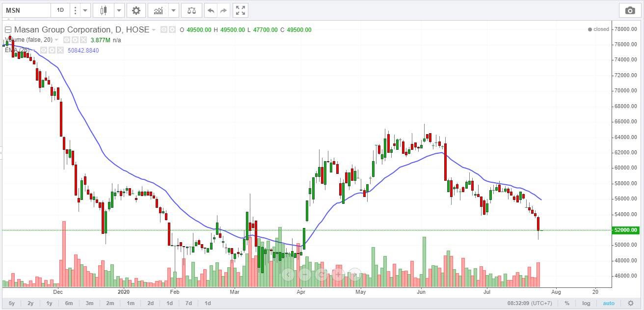Expand the Masan Group Corporation title menu
The image size is (644, 310).
(154, 30)
